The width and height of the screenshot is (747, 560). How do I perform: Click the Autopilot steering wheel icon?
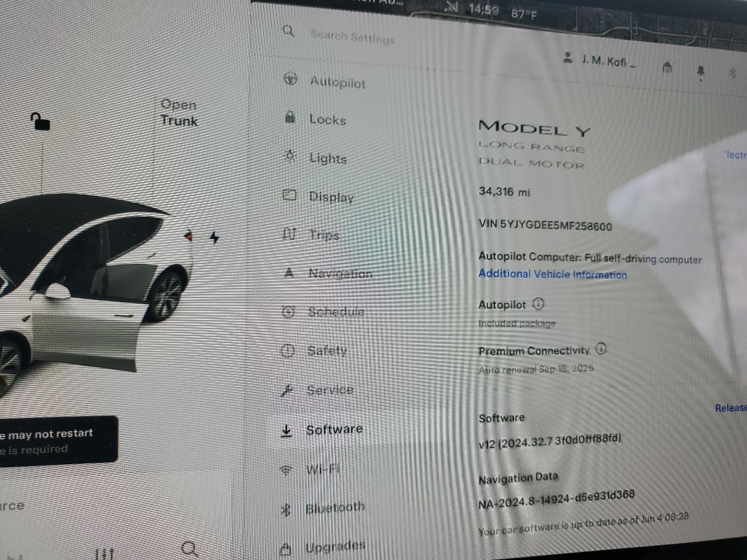tap(290, 79)
